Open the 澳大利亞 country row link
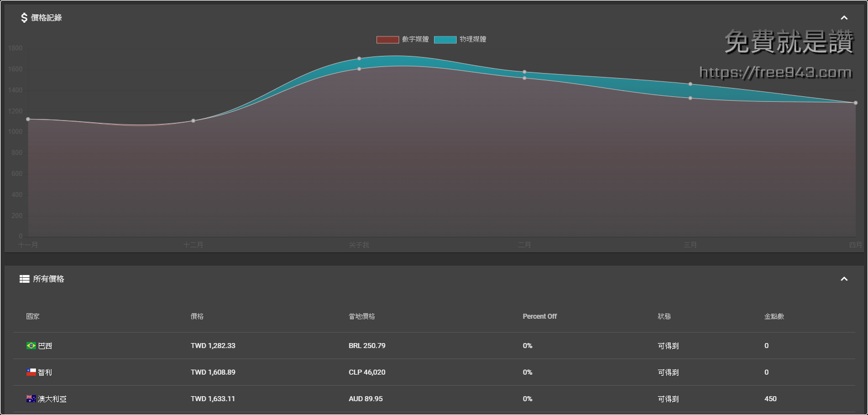Image resolution: width=868 pixels, height=415 pixels. 52,399
